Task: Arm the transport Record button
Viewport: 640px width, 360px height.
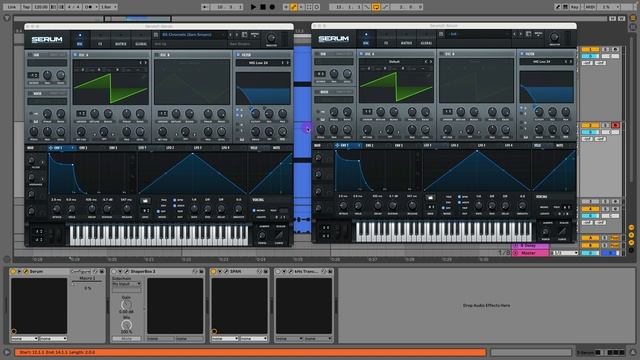Action: pos(272,7)
